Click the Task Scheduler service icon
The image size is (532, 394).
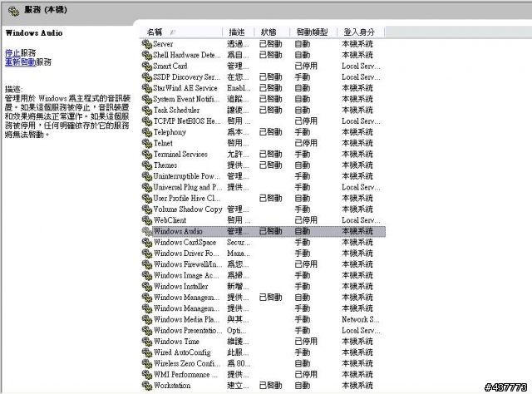pyautogui.click(x=146, y=110)
